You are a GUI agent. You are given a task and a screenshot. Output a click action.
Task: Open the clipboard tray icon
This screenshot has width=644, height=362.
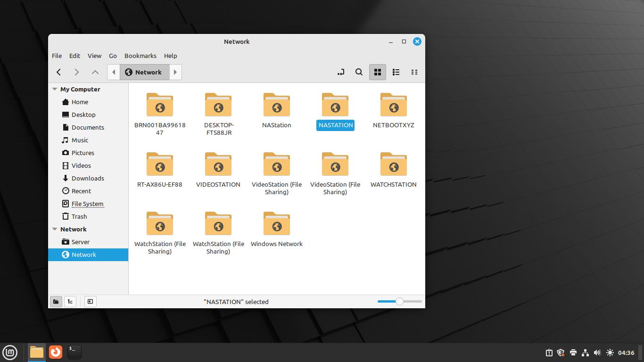coord(549,353)
